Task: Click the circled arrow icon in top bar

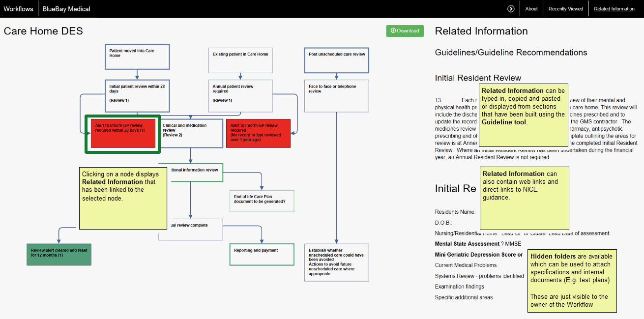Action: pyautogui.click(x=511, y=9)
